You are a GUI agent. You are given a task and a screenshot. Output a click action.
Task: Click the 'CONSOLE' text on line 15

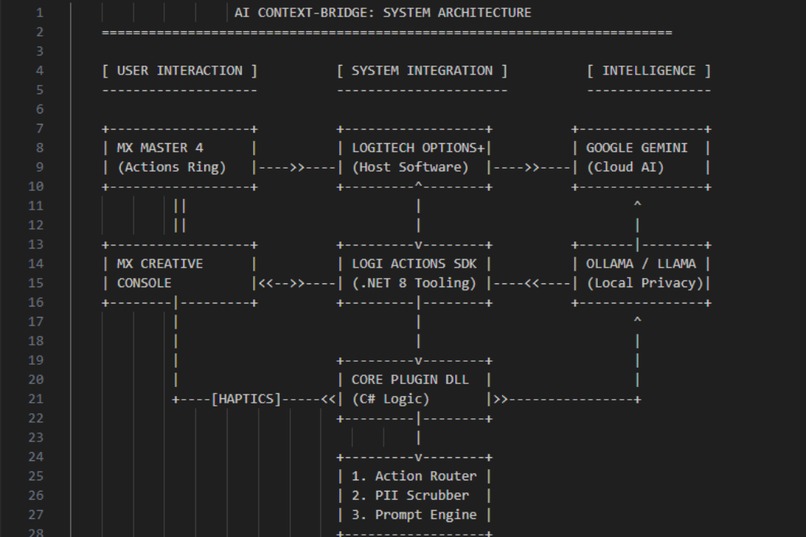144,283
